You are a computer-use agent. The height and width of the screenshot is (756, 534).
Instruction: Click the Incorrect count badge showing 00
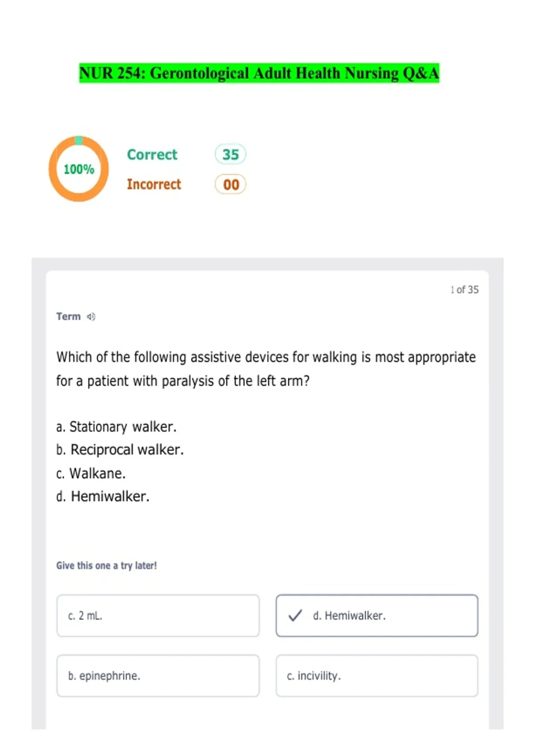(x=231, y=184)
